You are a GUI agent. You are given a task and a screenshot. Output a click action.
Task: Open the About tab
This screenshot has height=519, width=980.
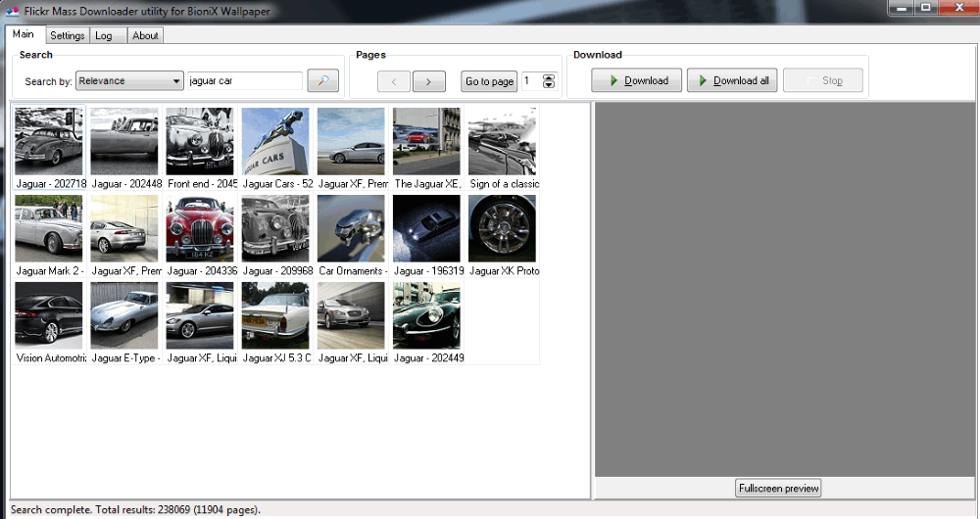point(145,35)
